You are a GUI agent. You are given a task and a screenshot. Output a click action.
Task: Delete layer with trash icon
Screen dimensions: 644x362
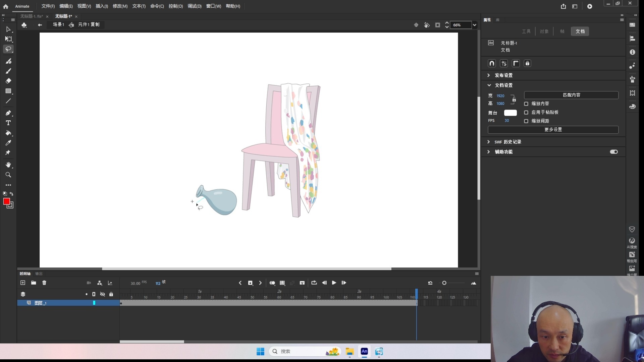pyautogui.click(x=44, y=283)
